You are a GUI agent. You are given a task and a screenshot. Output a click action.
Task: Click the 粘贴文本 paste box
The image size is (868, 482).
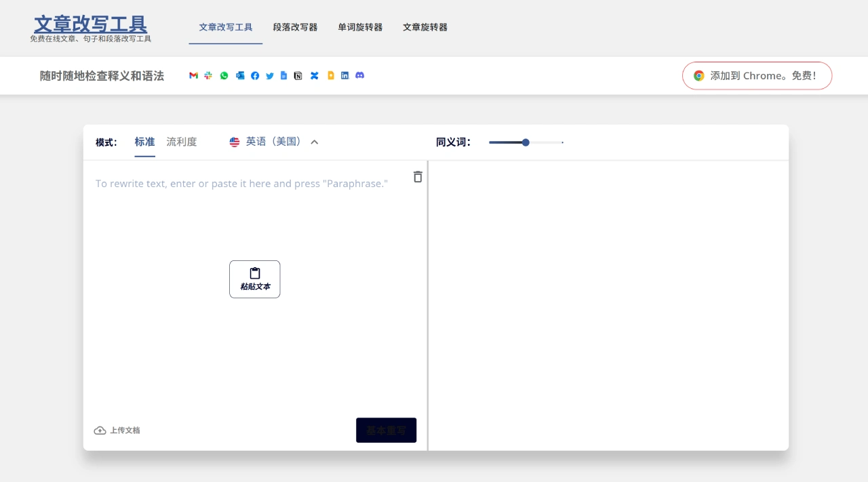pyautogui.click(x=255, y=279)
